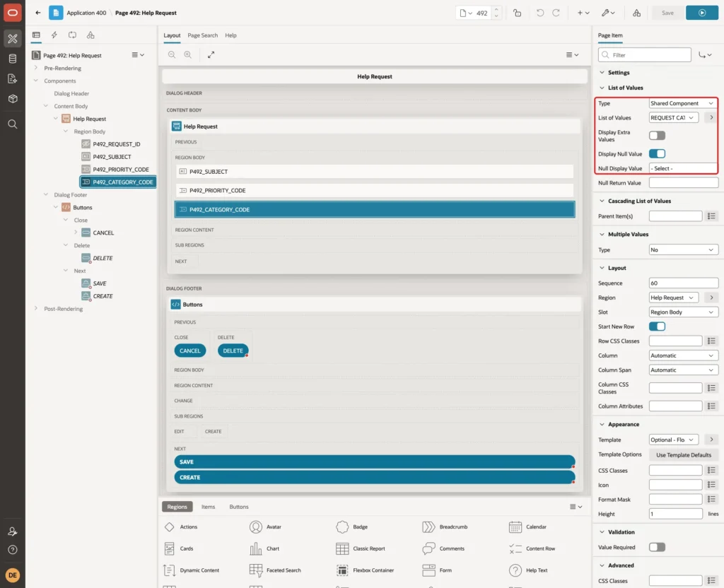Zoom in the layout view

tap(187, 54)
